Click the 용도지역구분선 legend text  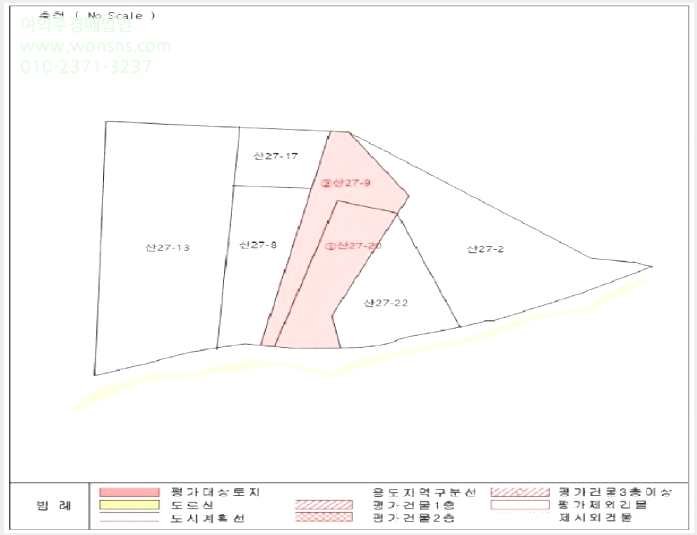pyautogui.click(x=424, y=492)
